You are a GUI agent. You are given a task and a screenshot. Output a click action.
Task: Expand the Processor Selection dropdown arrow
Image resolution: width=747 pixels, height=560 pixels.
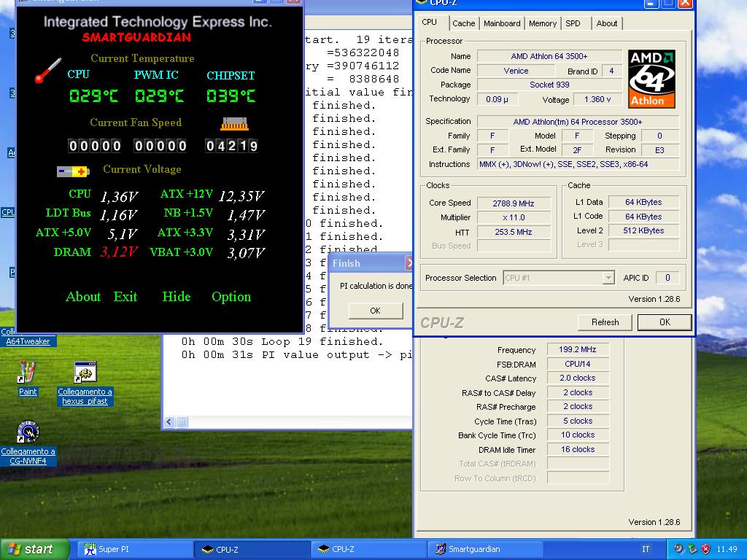coord(608,278)
